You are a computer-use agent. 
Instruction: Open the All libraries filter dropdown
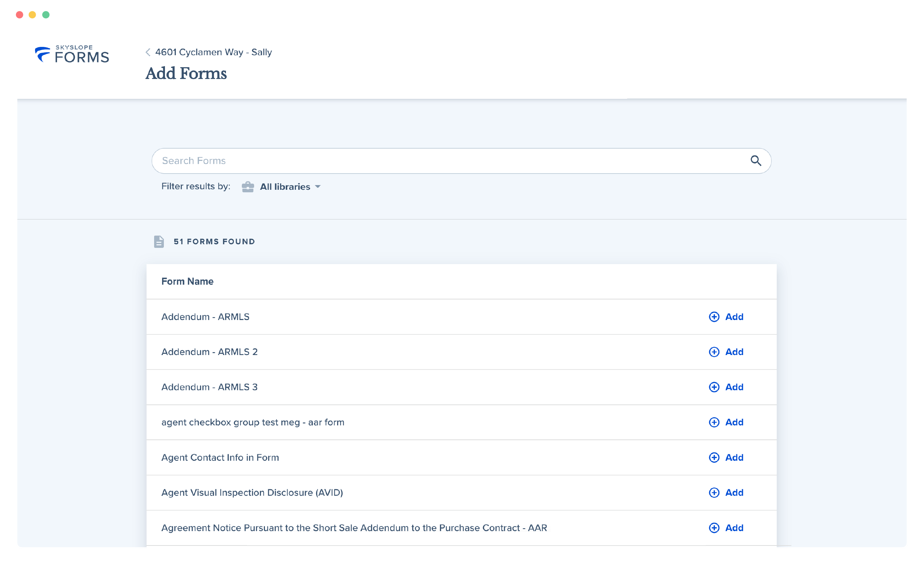285,187
